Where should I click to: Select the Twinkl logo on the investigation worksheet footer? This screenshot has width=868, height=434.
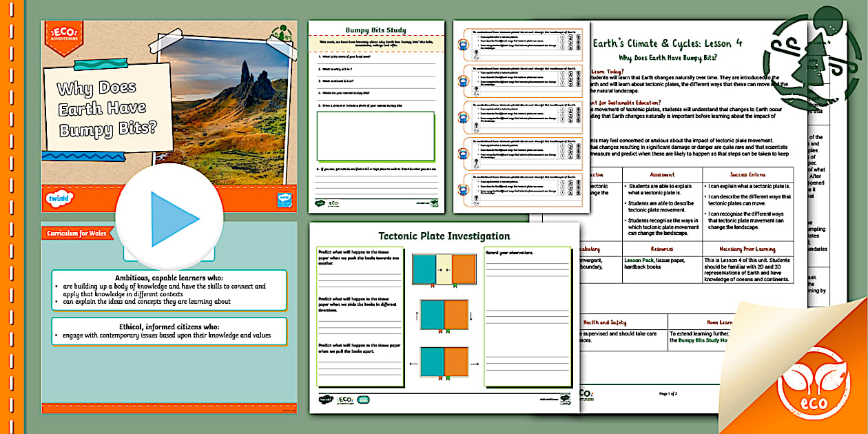(325, 398)
